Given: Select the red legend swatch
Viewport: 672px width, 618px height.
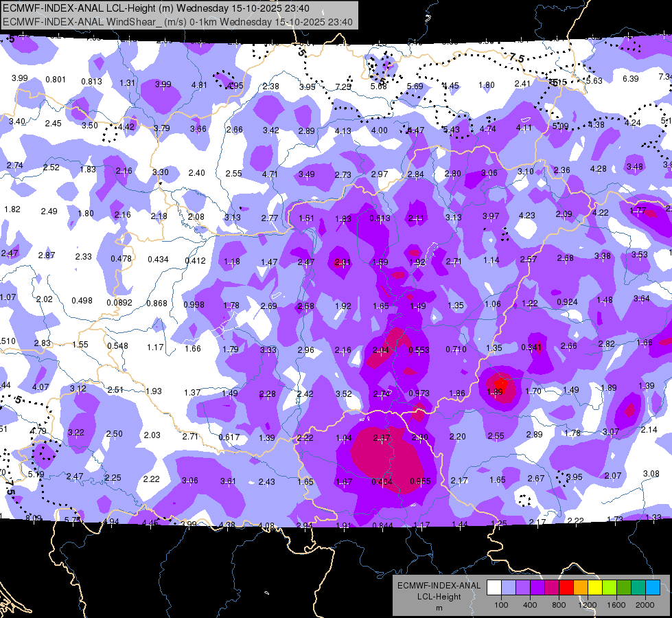Looking at the screenshot, I should (566, 587).
